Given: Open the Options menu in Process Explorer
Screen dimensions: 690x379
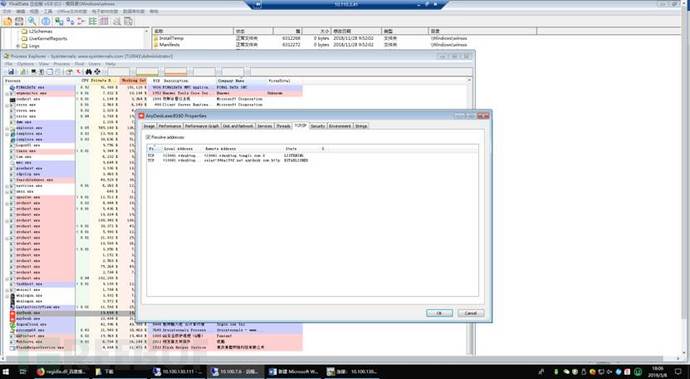Looking at the screenshot, I should 26,64.
